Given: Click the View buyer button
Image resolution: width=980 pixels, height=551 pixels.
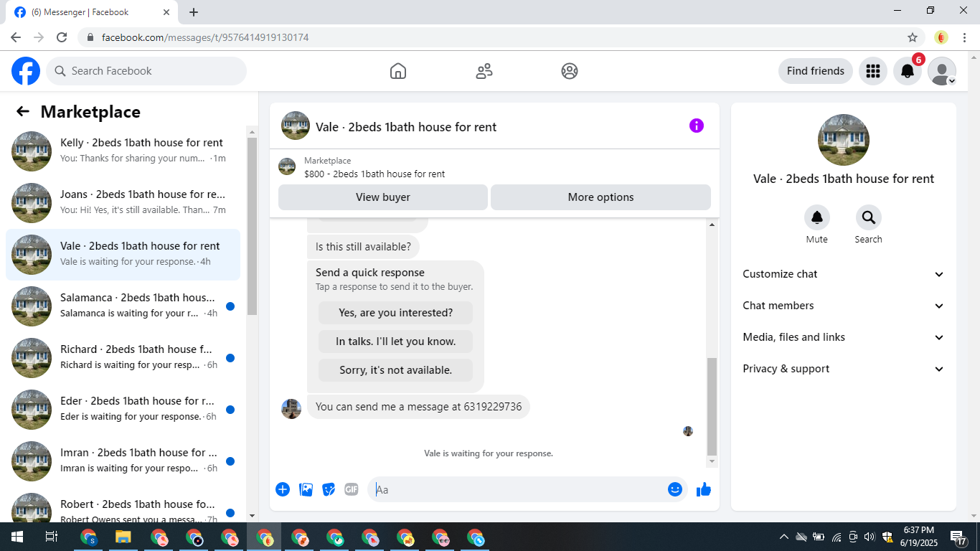Looking at the screenshot, I should (x=383, y=197).
